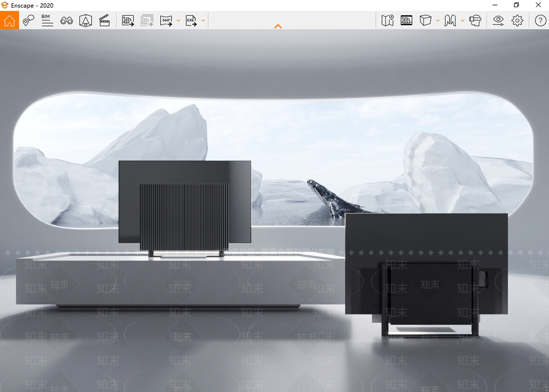This screenshot has height=392, width=549.
Task: Open manage views binoculars icon
Action: coord(67,21)
